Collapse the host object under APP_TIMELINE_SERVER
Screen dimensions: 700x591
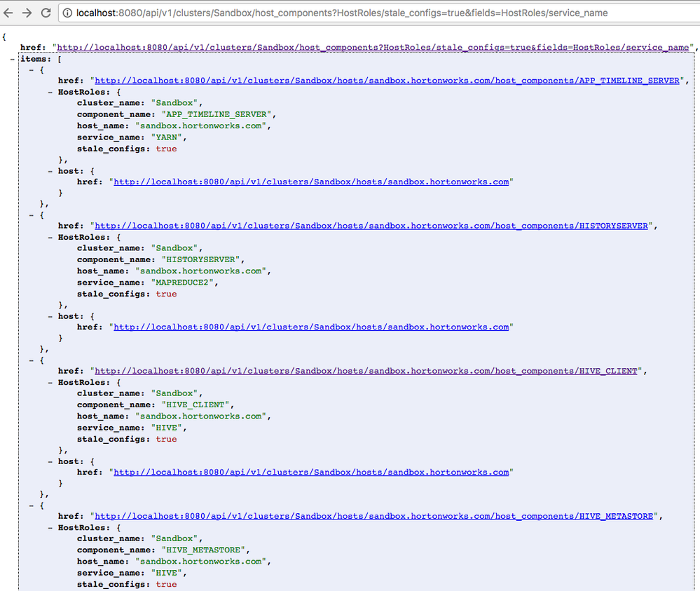[x=48, y=170]
